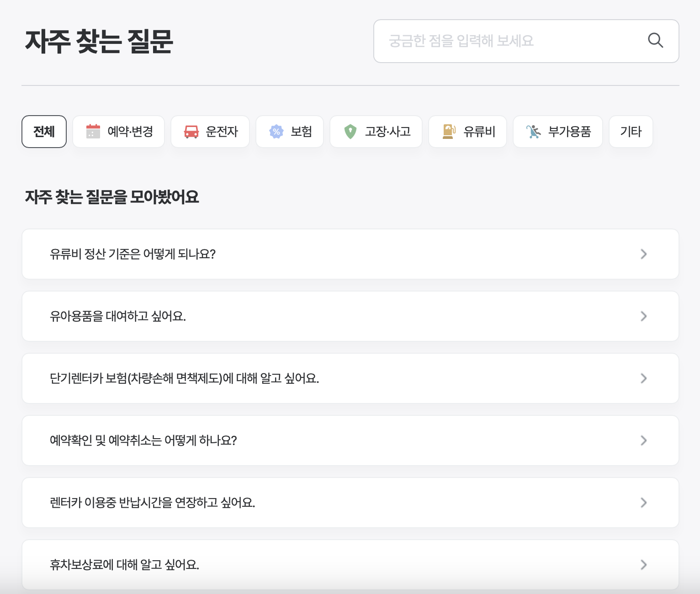Click the green shield icon on 고장·사고
Viewport: 700px width, 594px height.
pyautogui.click(x=350, y=132)
